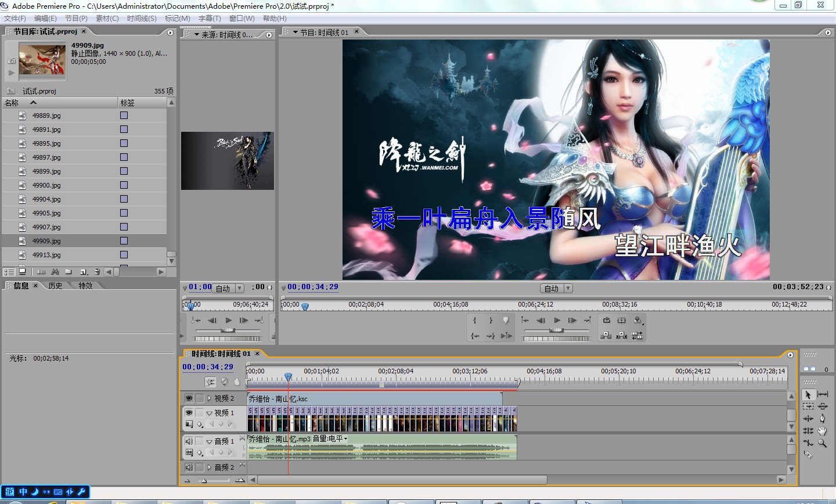This screenshot has width=836, height=504.
Task: Step back one frame in program monitor
Action: pos(540,320)
